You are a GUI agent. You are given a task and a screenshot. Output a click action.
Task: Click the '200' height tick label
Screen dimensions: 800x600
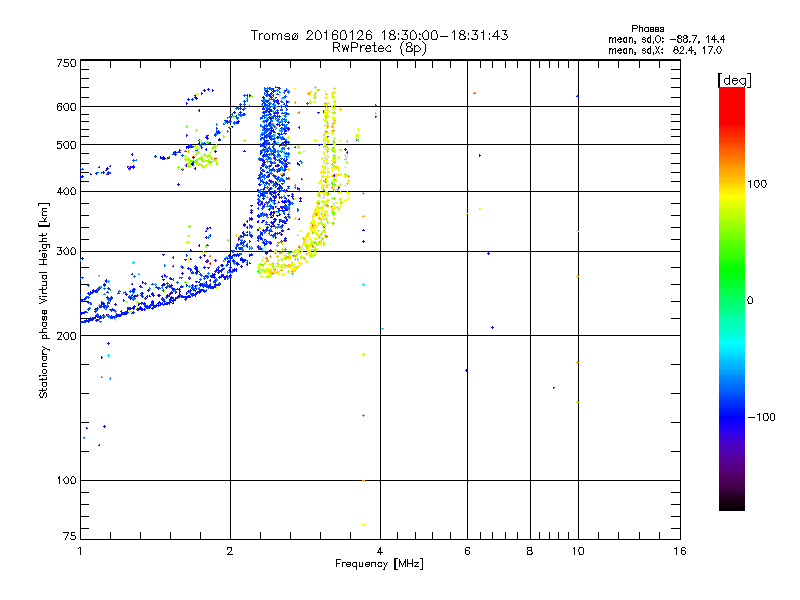[66, 336]
